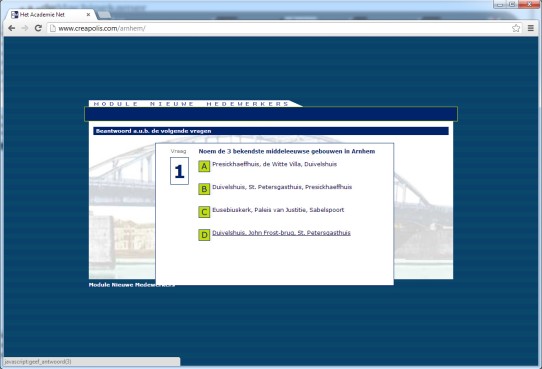Select the green answer A button
This screenshot has width=542, height=369.
204,166
